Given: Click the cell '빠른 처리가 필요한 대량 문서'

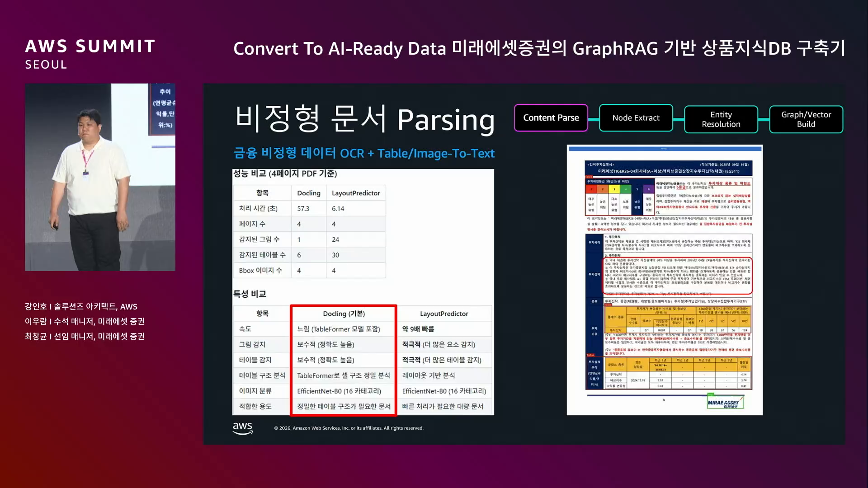Looking at the screenshot, I should point(443,406).
